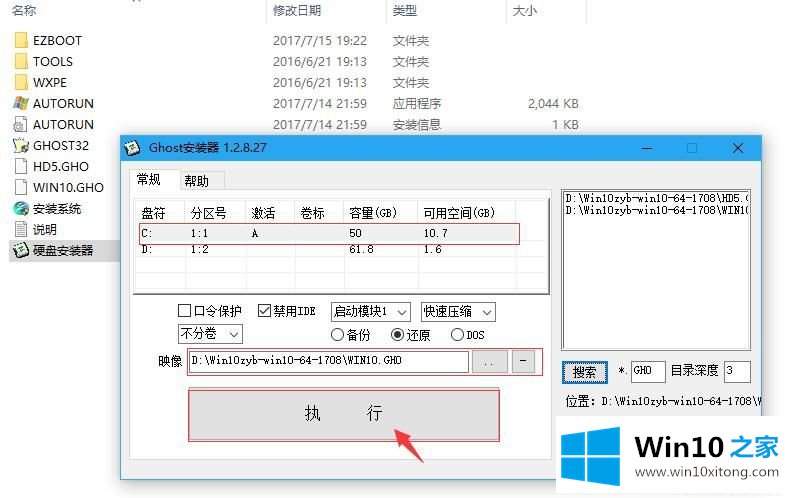Select the C: partition row
Viewport: 791px width, 498px height.
(329, 234)
